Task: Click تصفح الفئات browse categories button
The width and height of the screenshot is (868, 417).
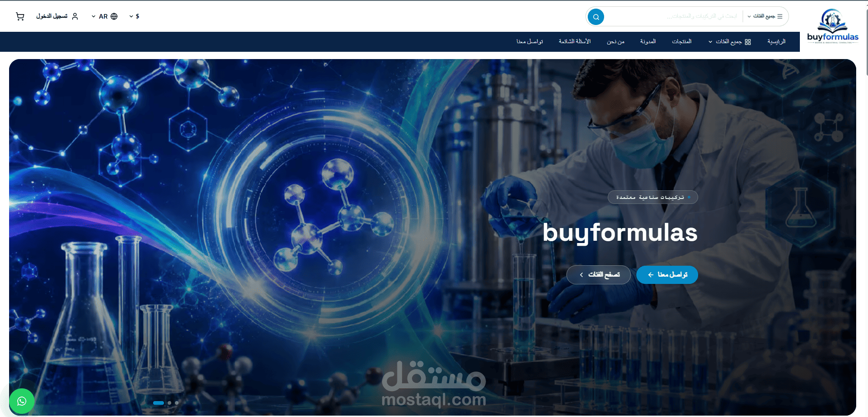Action: point(598,275)
